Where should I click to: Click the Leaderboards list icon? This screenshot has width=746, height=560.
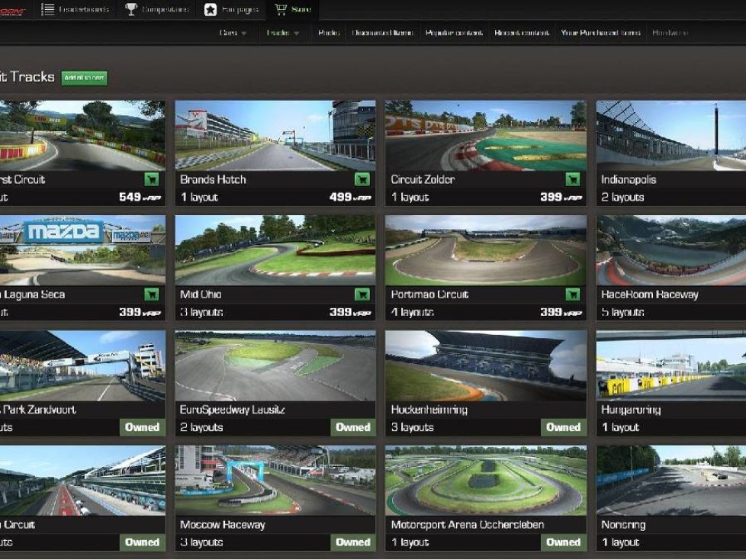[47, 9]
